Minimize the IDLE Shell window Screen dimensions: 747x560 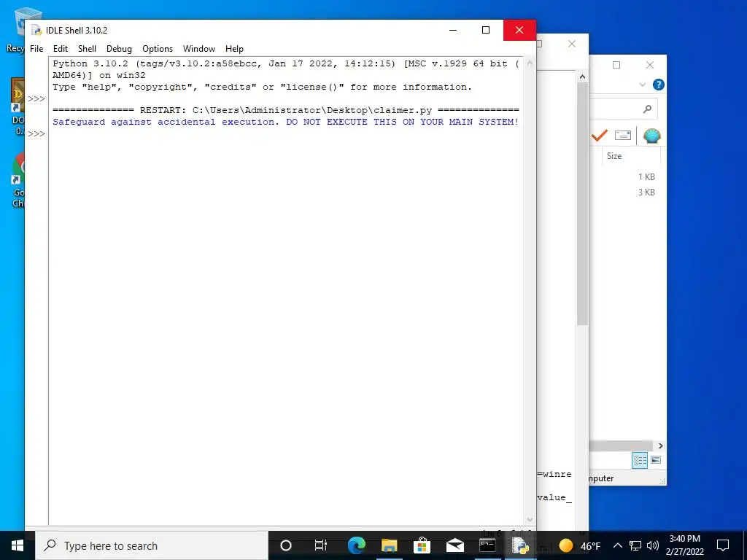[453, 31]
